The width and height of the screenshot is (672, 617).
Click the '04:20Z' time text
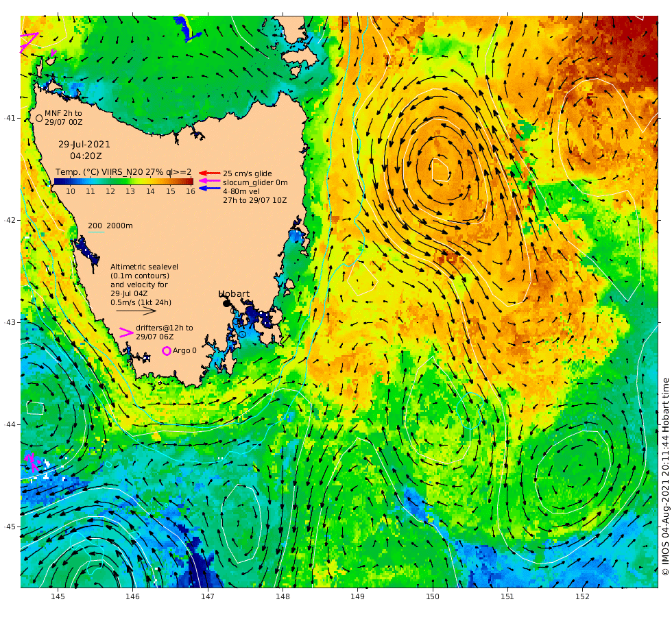[x=86, y=156]
